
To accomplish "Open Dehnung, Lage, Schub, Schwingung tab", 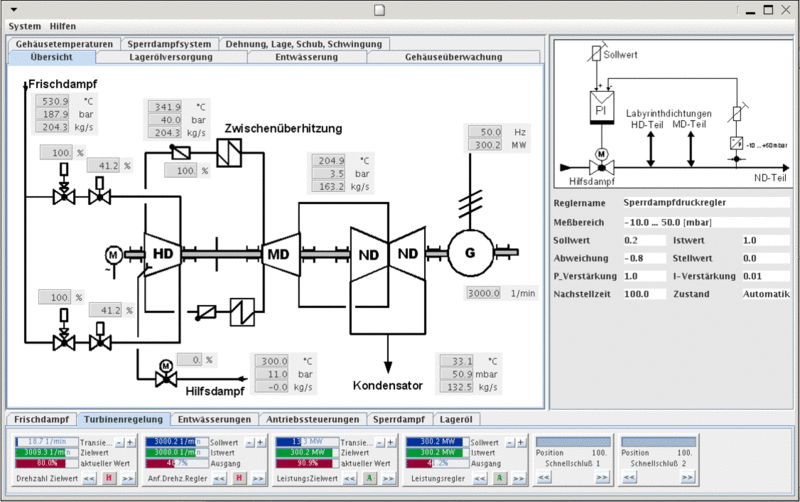I will (304, 44).
